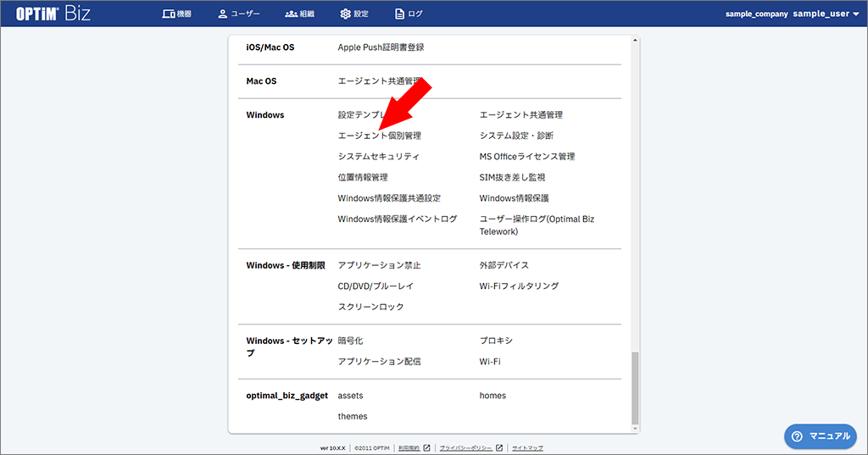Click the settings list scrollbar thumb
Viewport: 868px width, 455px height.
(x=635, y=388)
